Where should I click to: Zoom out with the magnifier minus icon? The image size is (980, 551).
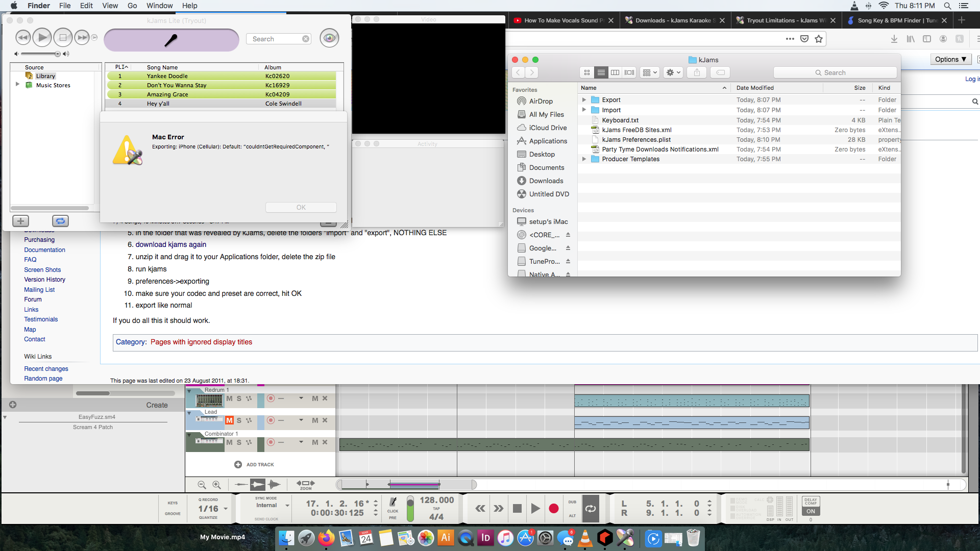click(x=202, y=485)
